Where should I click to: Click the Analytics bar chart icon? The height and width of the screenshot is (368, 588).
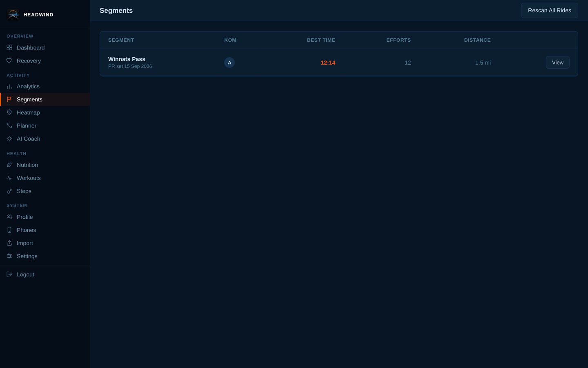[x=9, y=87]
